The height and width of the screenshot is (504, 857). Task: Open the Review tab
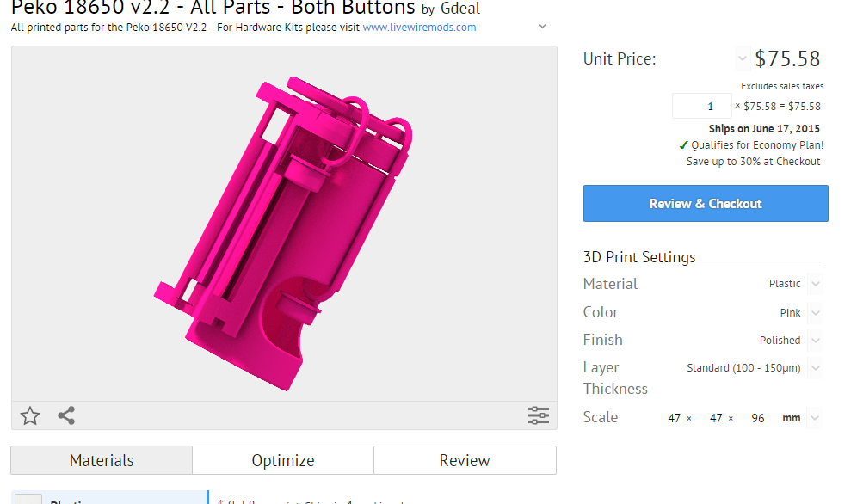pos(465,460)
